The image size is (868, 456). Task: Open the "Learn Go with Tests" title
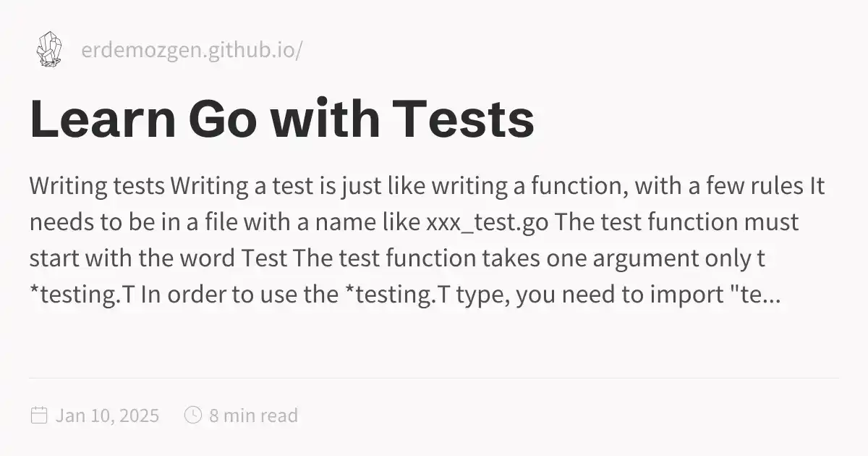[282, 120]
